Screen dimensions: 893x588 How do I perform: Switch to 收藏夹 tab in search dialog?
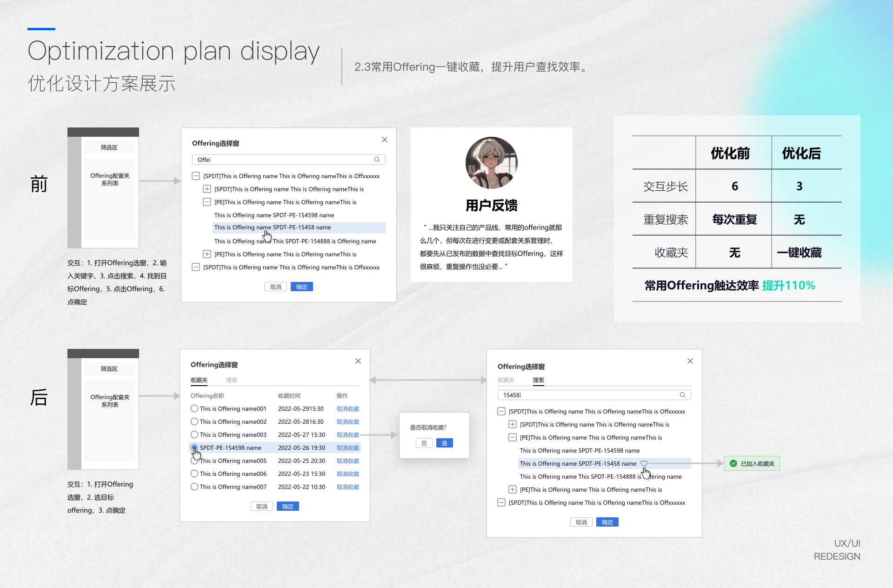pyautogui.click(x=506, y=380)
